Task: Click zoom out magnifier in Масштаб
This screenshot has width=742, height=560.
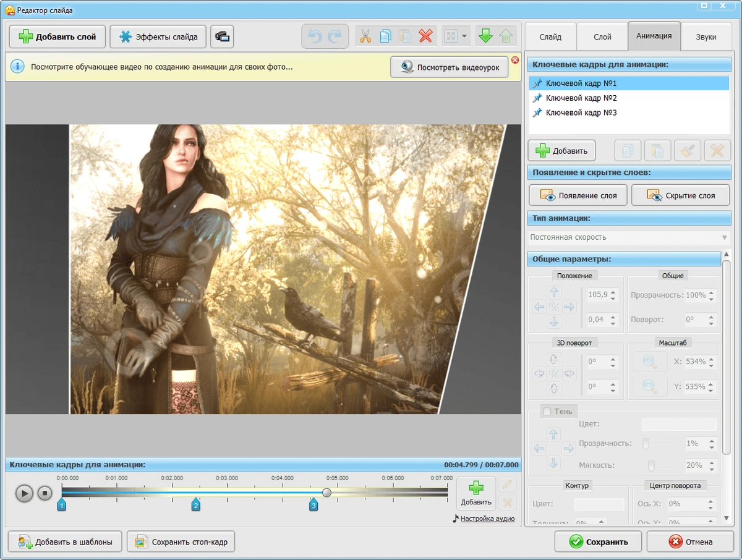Action: coord(650,386)
